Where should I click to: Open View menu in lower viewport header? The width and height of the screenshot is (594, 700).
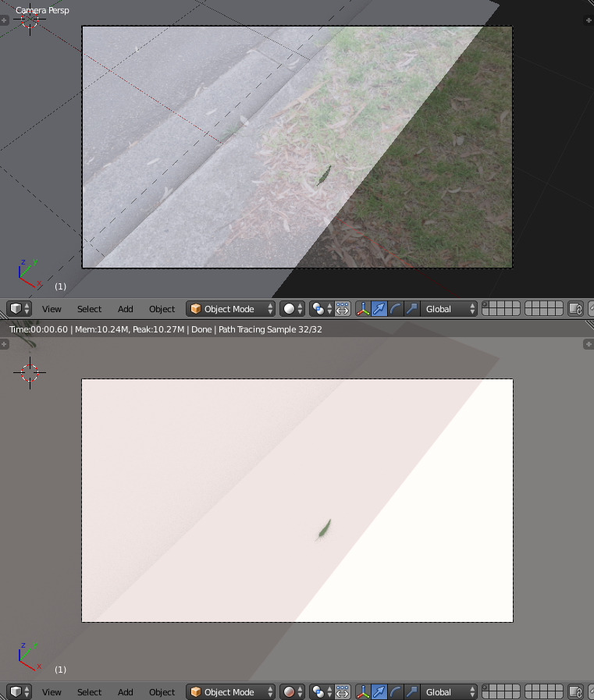(52, 692)
